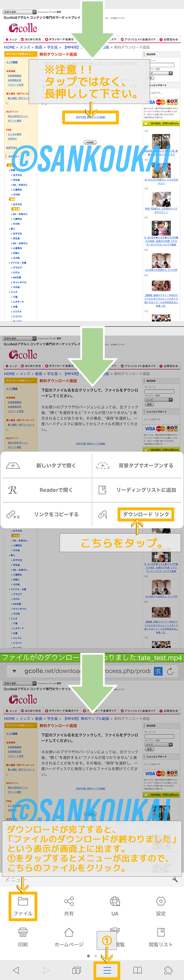Open the bookmarks book icon in bottom bar

(x=138, y=970)
